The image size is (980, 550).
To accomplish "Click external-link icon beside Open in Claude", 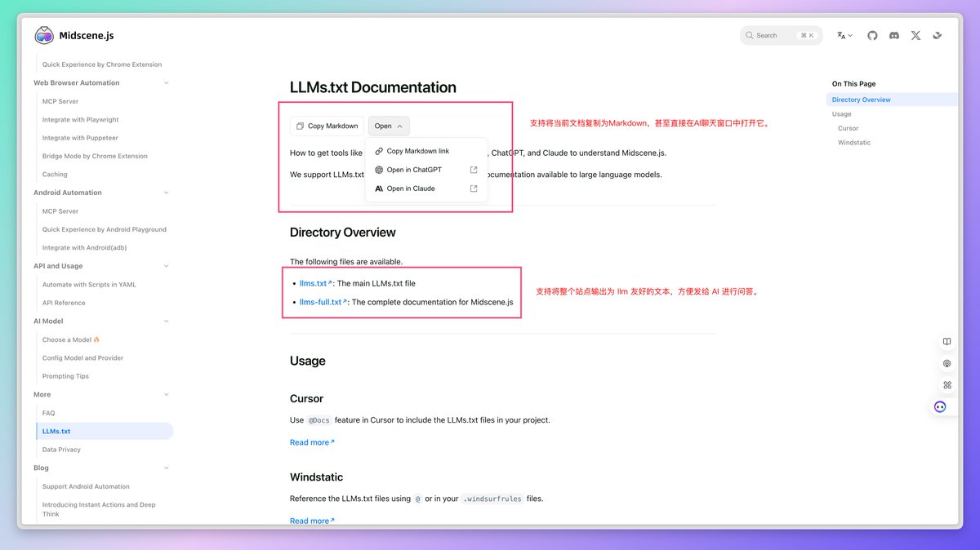I will (x=474, y=189).
